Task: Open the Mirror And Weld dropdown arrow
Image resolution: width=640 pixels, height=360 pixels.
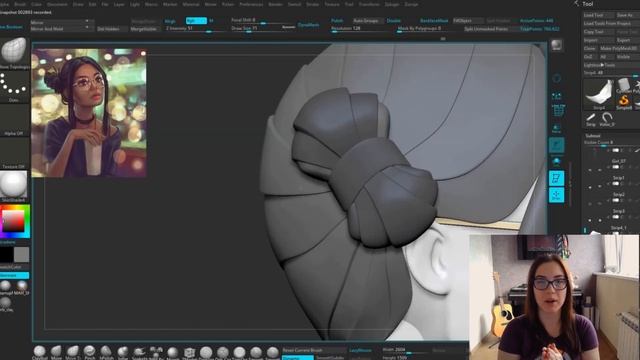Action: click(87, 27)
